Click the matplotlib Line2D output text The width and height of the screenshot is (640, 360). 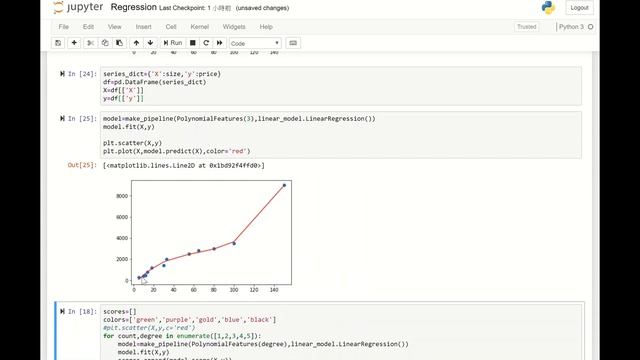pos(184,165)
